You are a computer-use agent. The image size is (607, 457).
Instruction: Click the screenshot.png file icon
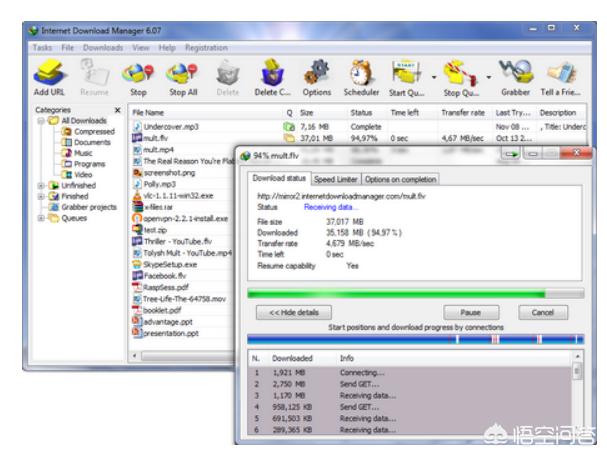pyautogui.click(x=137, y=173)
